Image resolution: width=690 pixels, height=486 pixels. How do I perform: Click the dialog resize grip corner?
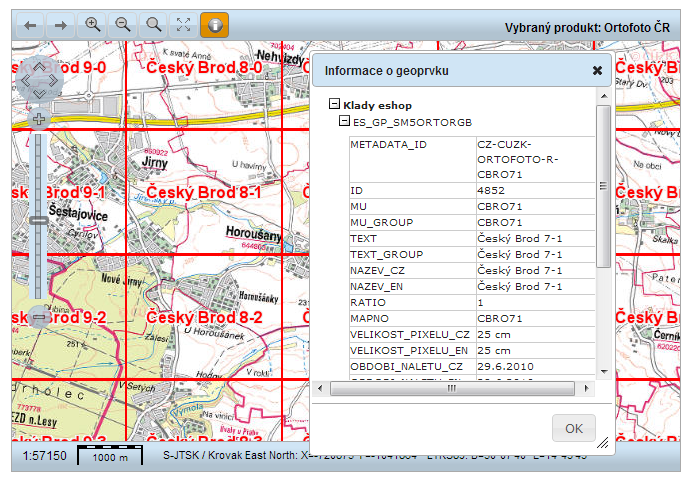602,443
